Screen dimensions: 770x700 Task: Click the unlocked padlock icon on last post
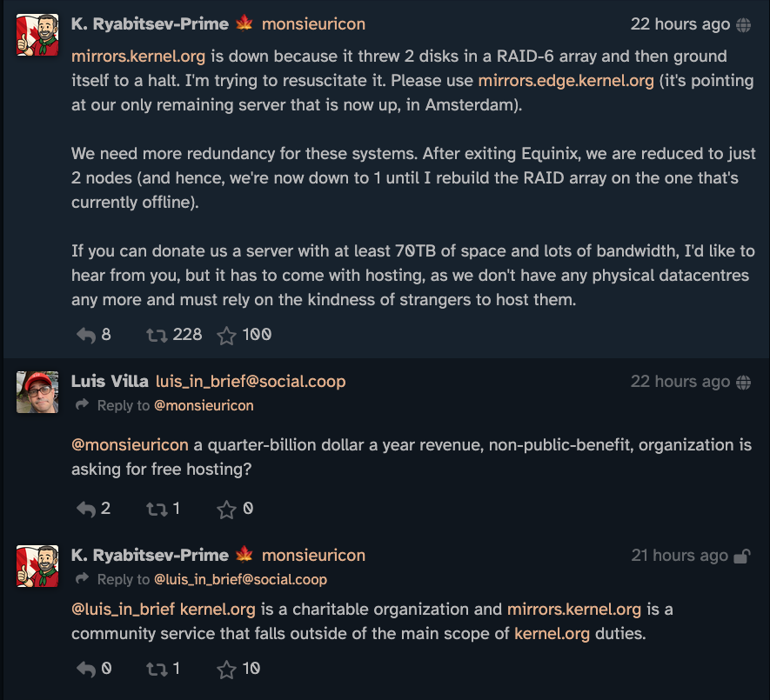click(742, 556)
